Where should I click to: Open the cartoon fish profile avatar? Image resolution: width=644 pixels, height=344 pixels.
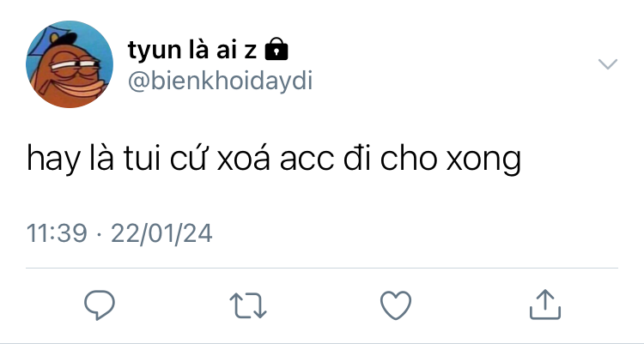pyautogui.click(x=70, y=64)
